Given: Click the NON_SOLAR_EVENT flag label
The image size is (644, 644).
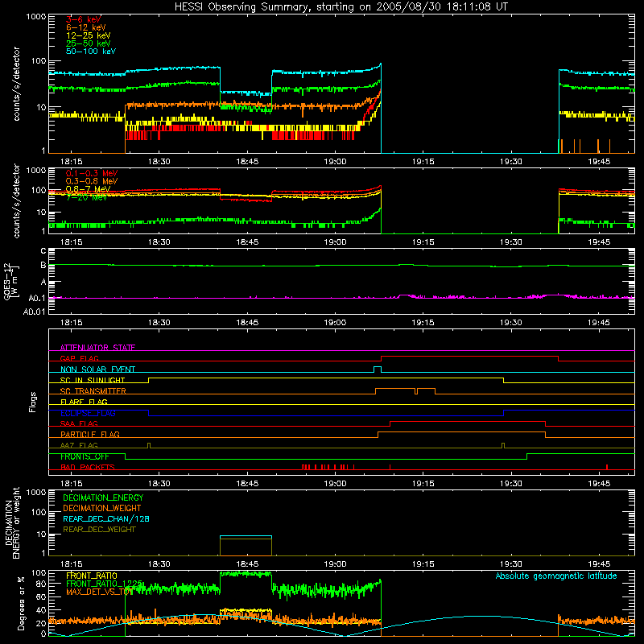Looking at the screenshot, I should (97, 369).
